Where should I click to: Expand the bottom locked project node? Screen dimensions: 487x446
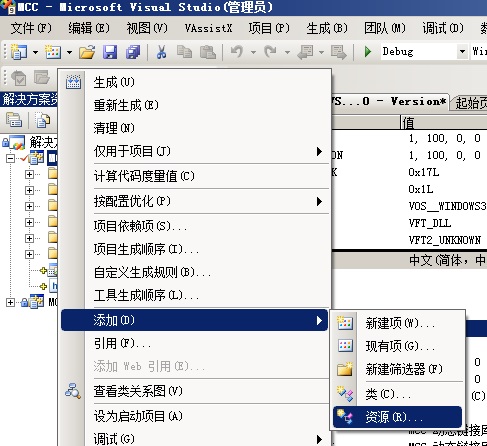click(10, 302)
